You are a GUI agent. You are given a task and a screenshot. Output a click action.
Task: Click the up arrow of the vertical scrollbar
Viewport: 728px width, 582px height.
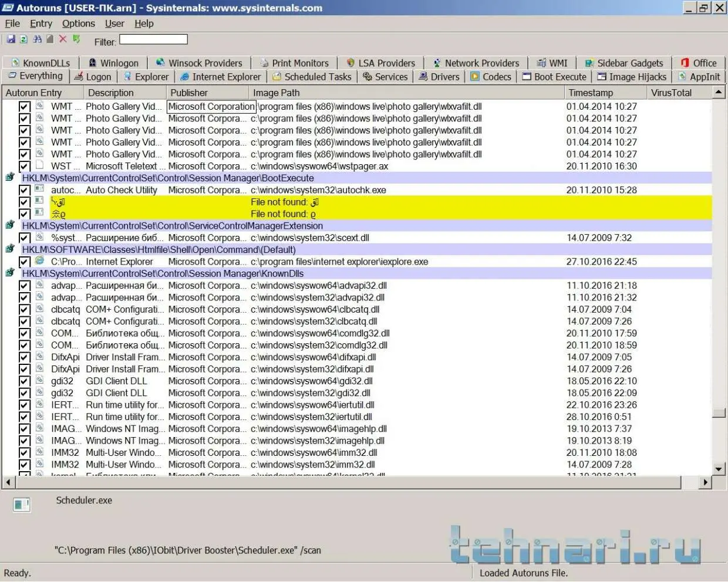719,93
